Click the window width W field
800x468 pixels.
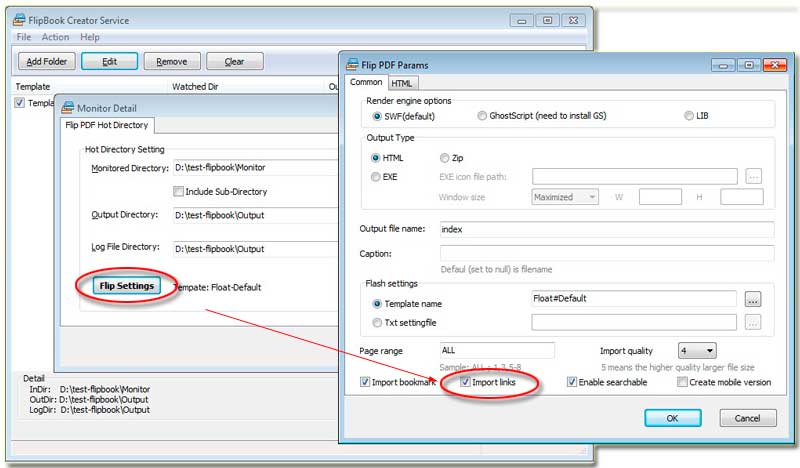click(x=660, y=197)
